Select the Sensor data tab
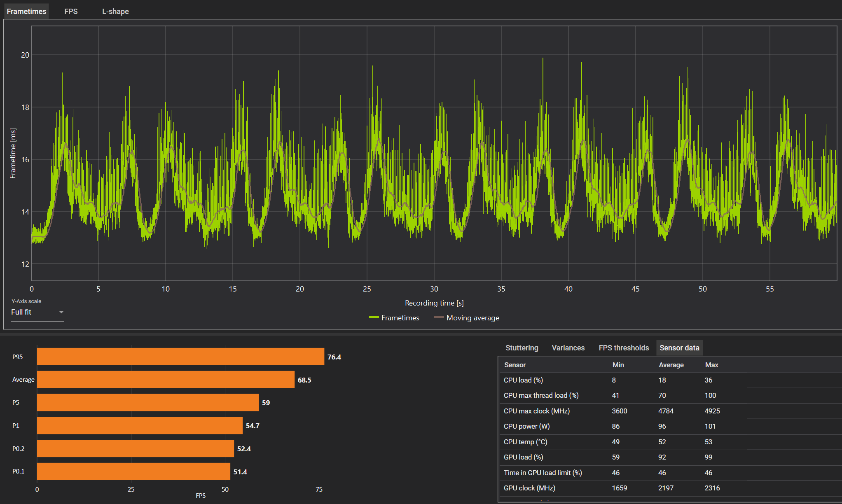 pyautogui.click(x=679, y=348)
